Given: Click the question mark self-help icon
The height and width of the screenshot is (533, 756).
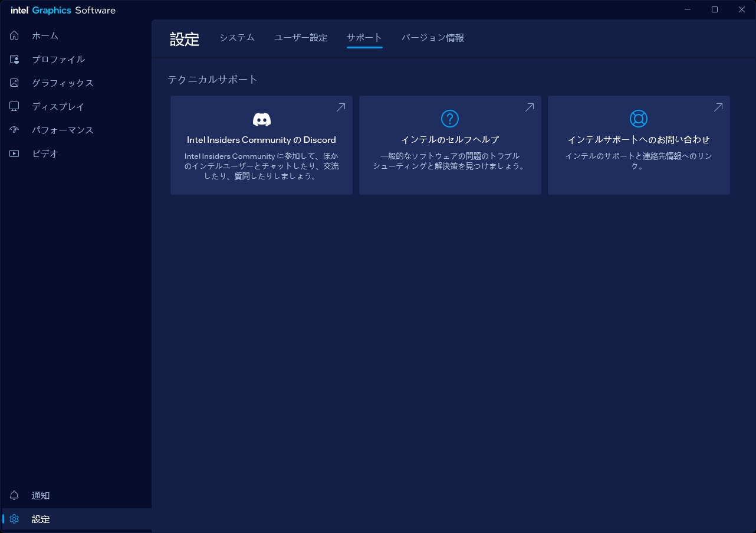Looking at the screenshot, I should coord(450,119).
